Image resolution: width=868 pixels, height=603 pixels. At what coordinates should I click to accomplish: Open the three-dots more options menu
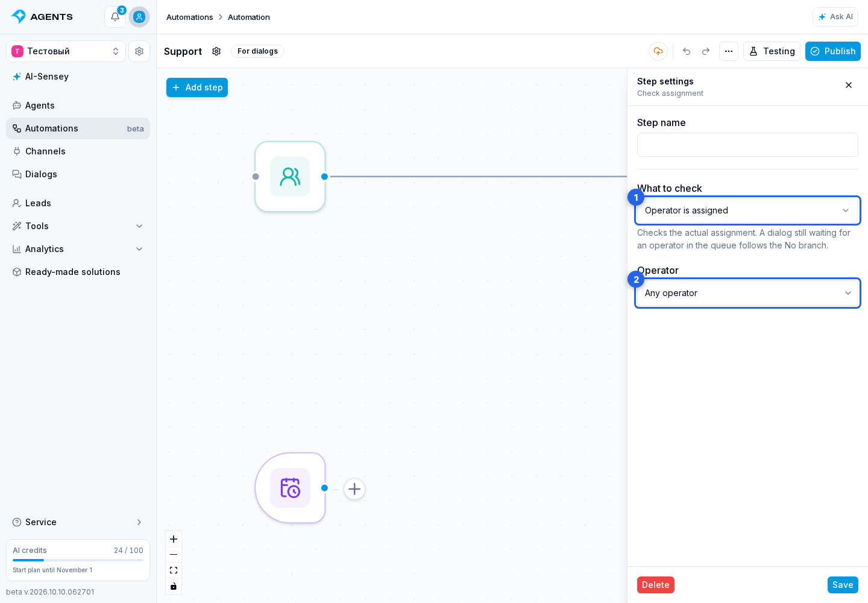tap(729, 51)
